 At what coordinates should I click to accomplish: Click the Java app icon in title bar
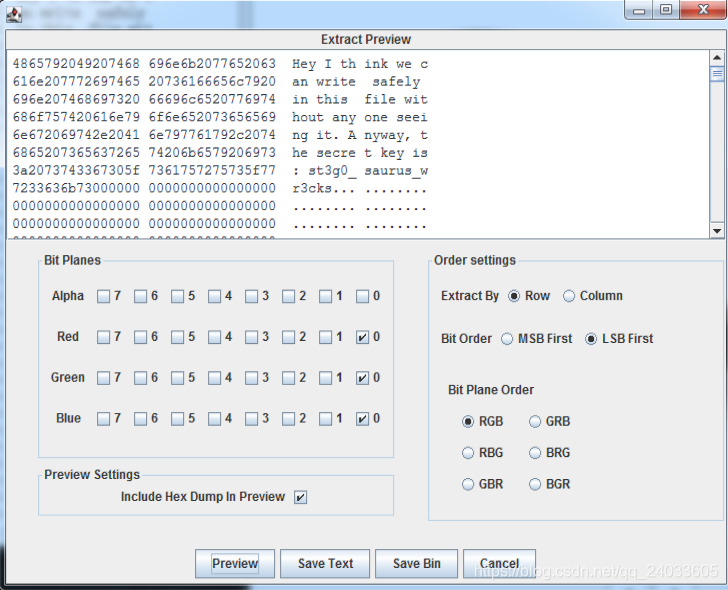pos(14,14)
